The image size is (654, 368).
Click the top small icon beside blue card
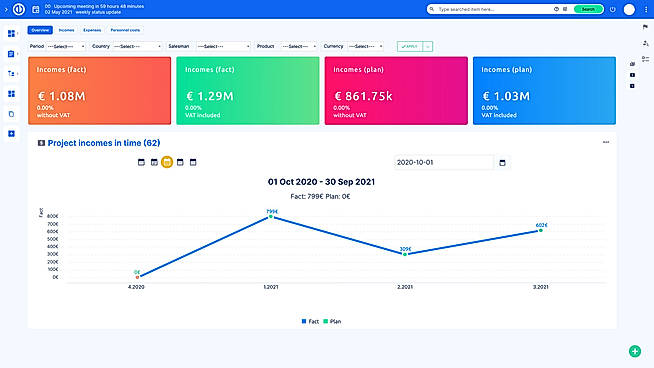coord(632,64)
